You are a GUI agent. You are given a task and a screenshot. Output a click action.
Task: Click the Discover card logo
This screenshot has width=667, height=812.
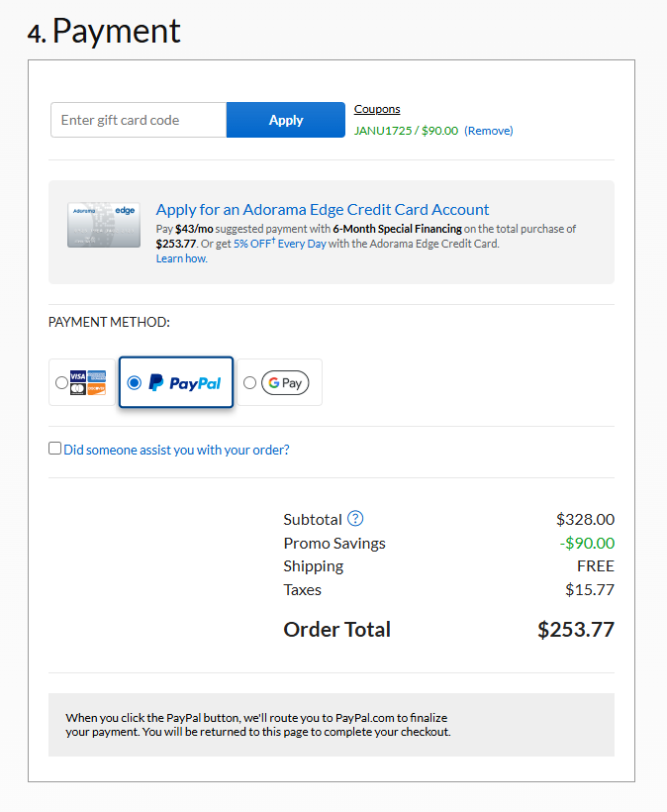click(96, 389)
